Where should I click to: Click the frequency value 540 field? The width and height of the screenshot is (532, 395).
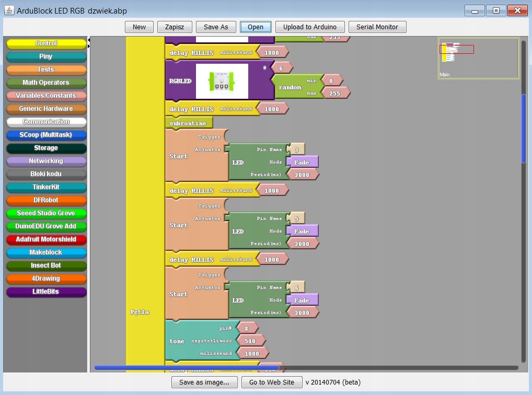pos(250,341)
